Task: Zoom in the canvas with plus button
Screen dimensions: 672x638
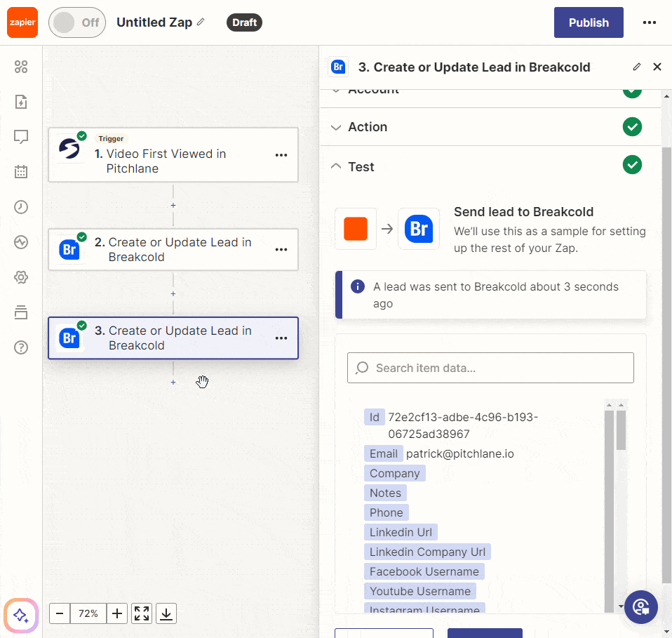Action: (x=117, y=613)
